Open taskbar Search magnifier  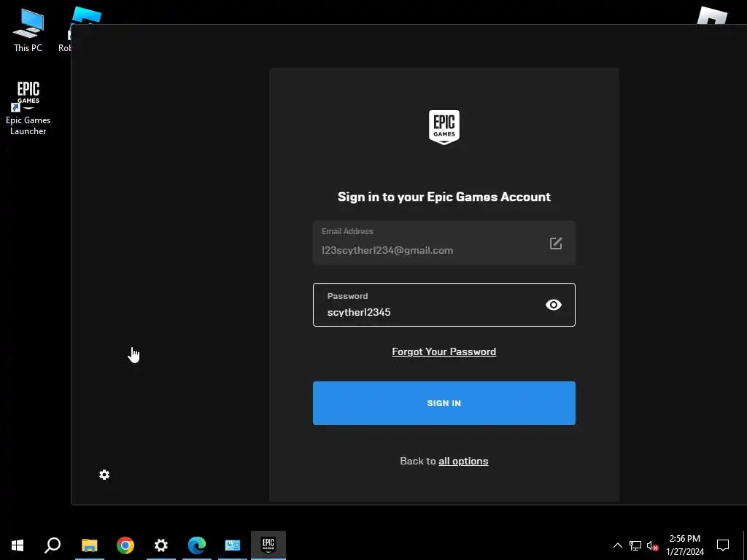[x=53, y=545]
